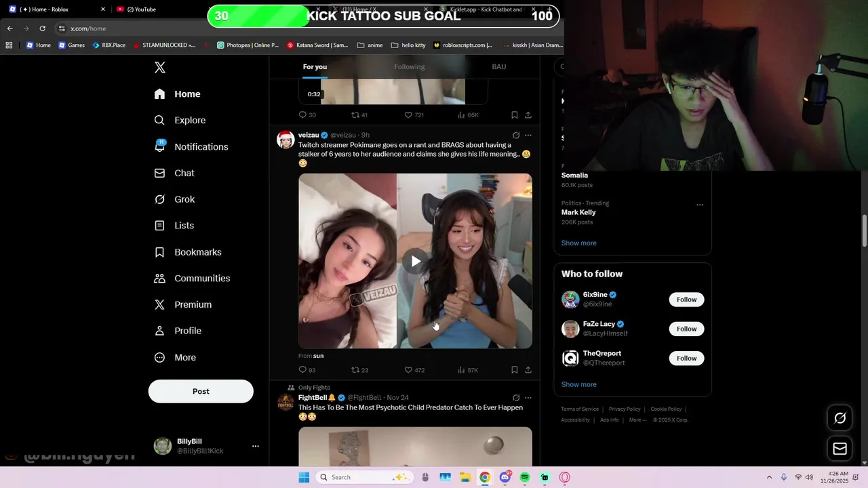
Task: Open Grok explain icon on FightBell post
Action: (x=516, y=398)
